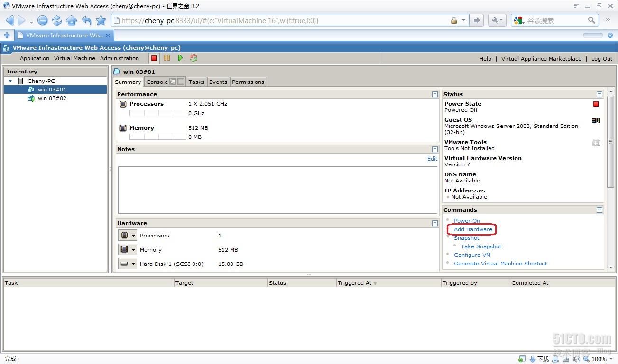Screen dimensions: 618x364
Task: Collapse the Performance panel
Action: 435,94
